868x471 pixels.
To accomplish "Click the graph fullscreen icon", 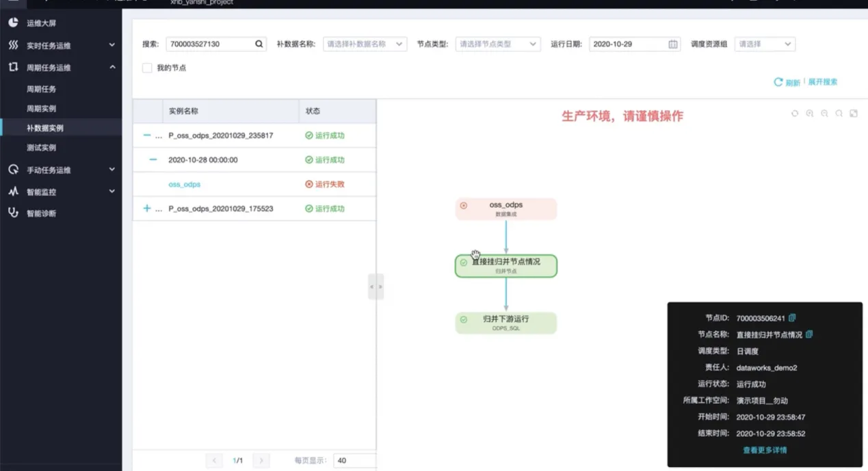I will point(854,113).
